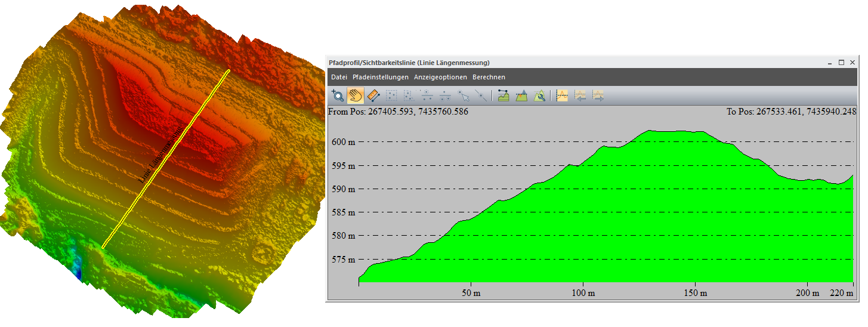
Task: Click the points below line icon
Action: 445,95
